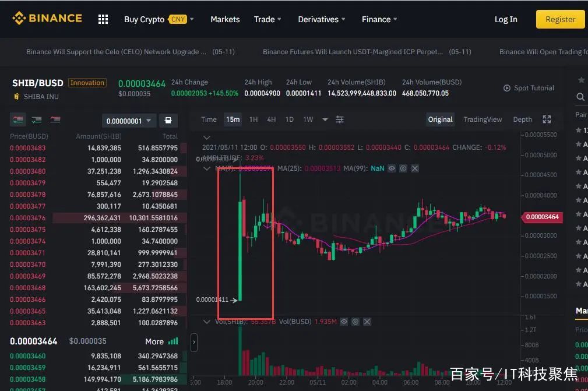Open MA indicator settings gear
588x391 pixels.
(x=403, y=168)
